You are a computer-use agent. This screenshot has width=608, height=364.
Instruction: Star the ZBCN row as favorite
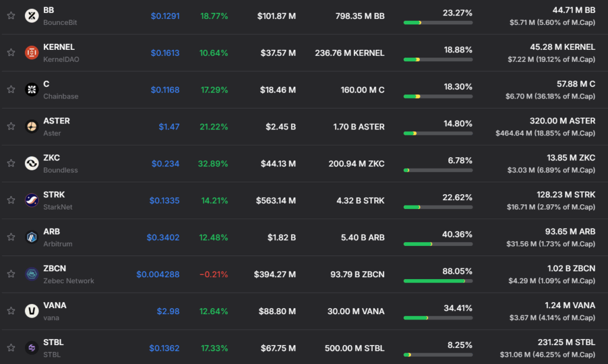point(11,274)
